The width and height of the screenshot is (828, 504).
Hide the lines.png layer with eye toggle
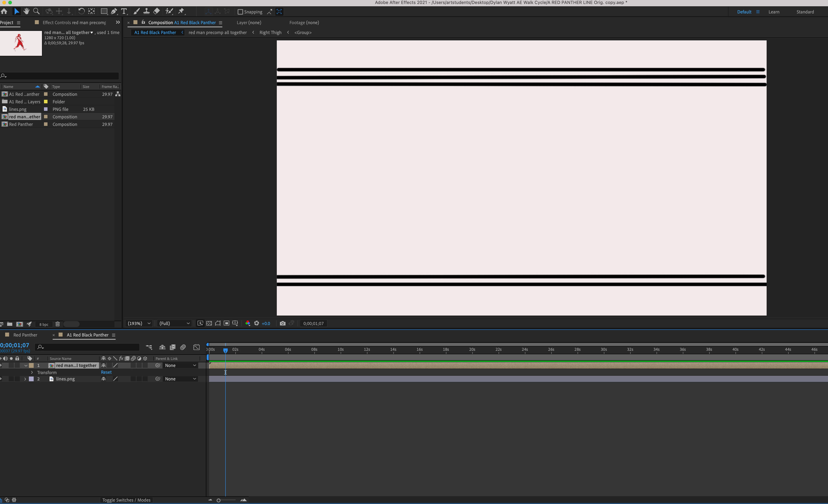(x=1, y=379)
